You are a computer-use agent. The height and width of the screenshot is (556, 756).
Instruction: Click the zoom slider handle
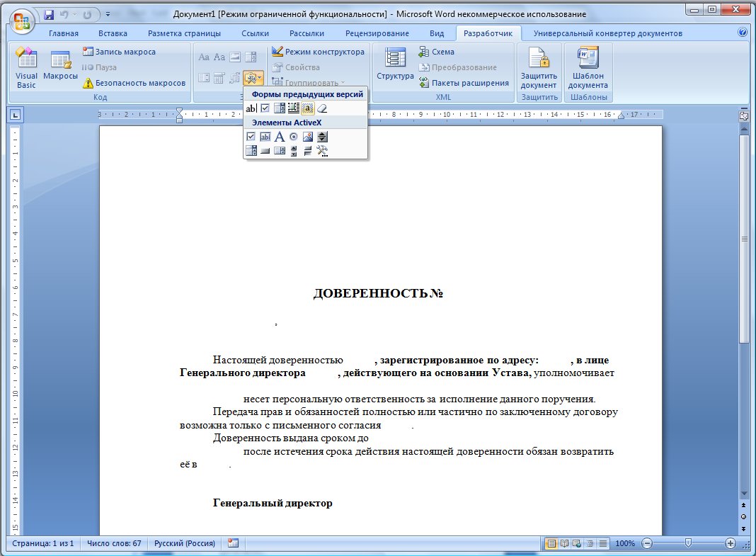[689, 543]
